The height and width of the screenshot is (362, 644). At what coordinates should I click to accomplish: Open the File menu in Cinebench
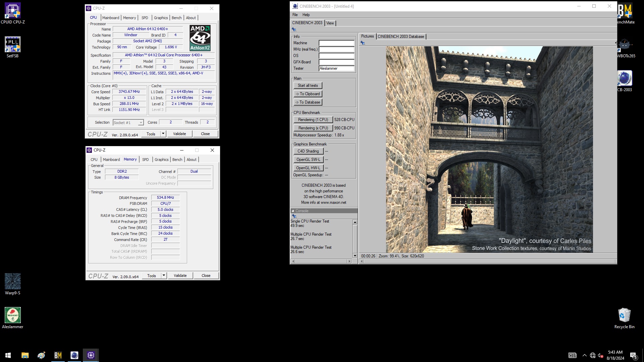tap(295, 15)
